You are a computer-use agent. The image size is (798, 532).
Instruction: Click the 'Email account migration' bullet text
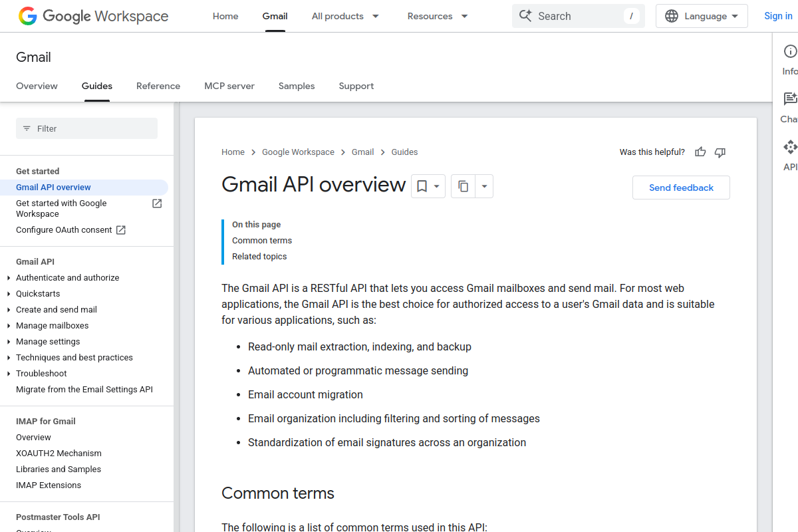(x=305, y=395)
